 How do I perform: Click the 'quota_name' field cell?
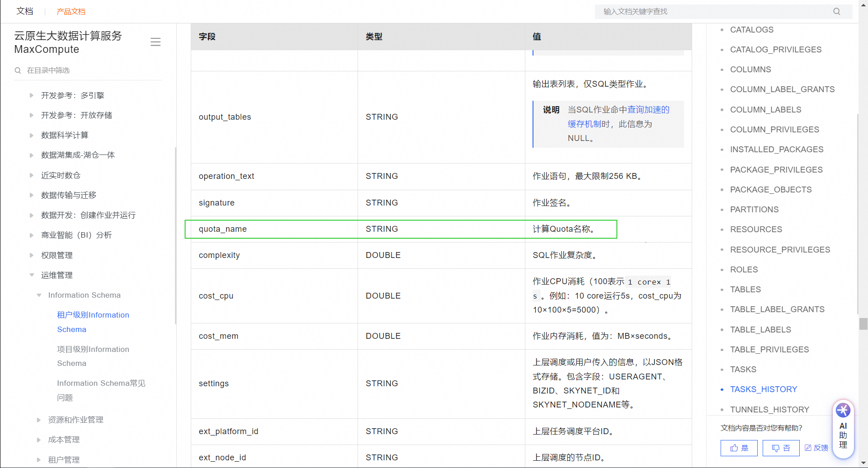pyautogui.click(x=274, y=229)
